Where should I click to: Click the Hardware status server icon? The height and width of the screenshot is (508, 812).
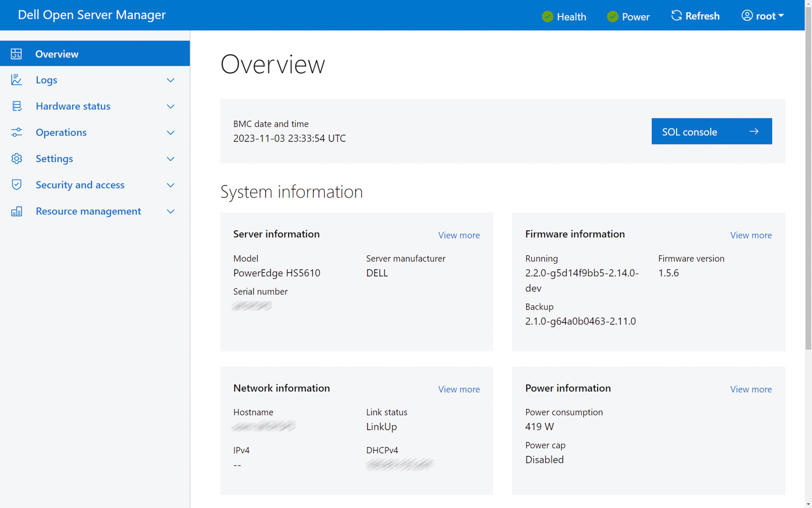coord(17,106)
